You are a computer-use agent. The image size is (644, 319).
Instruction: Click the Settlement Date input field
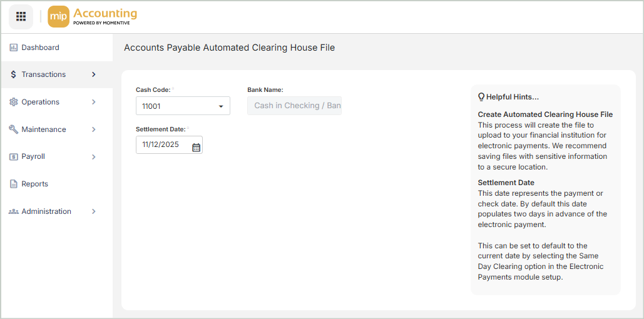[x=163, y=145]
